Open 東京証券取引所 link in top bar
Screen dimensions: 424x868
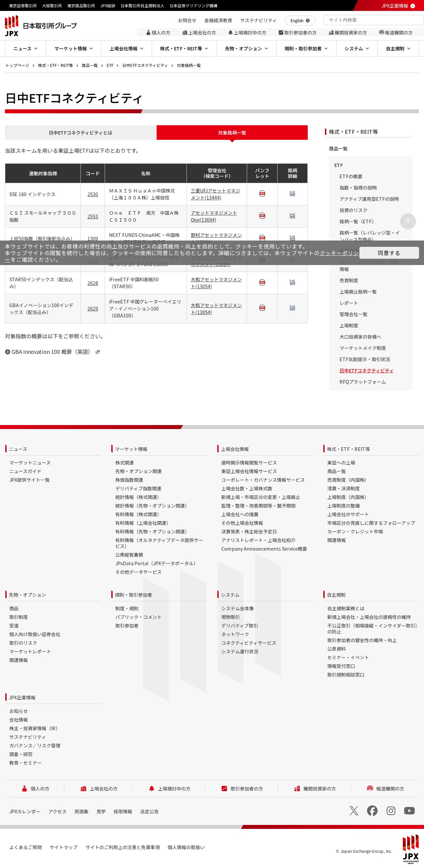pyautogui.click(x=23, y=6)
